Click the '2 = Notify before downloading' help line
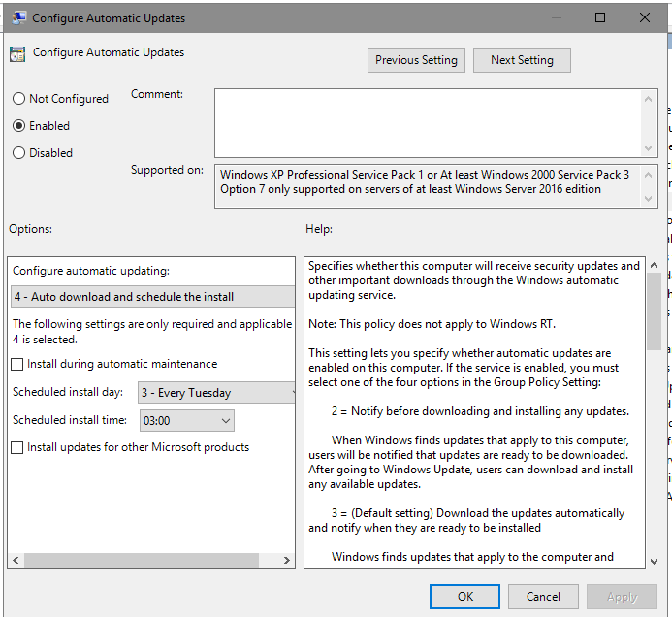 480,411
